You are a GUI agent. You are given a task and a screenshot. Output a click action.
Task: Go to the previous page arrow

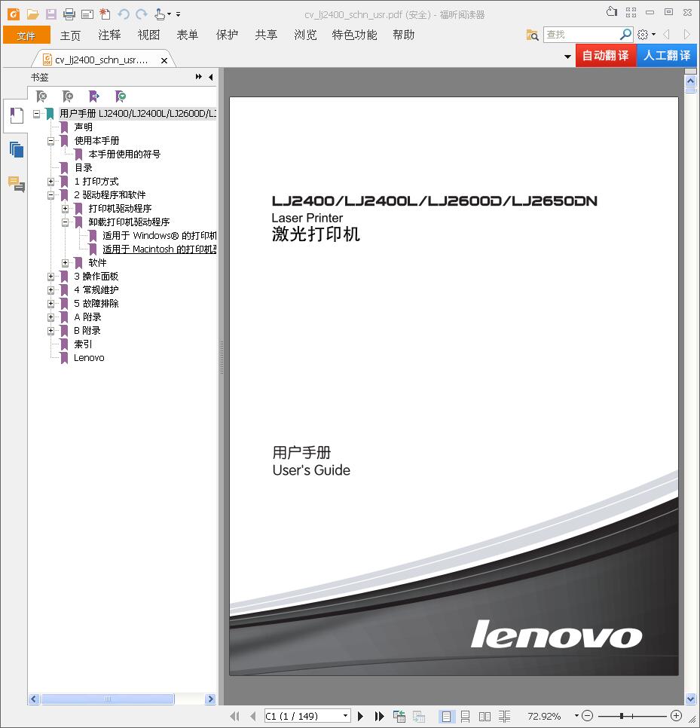coord(253,716)
